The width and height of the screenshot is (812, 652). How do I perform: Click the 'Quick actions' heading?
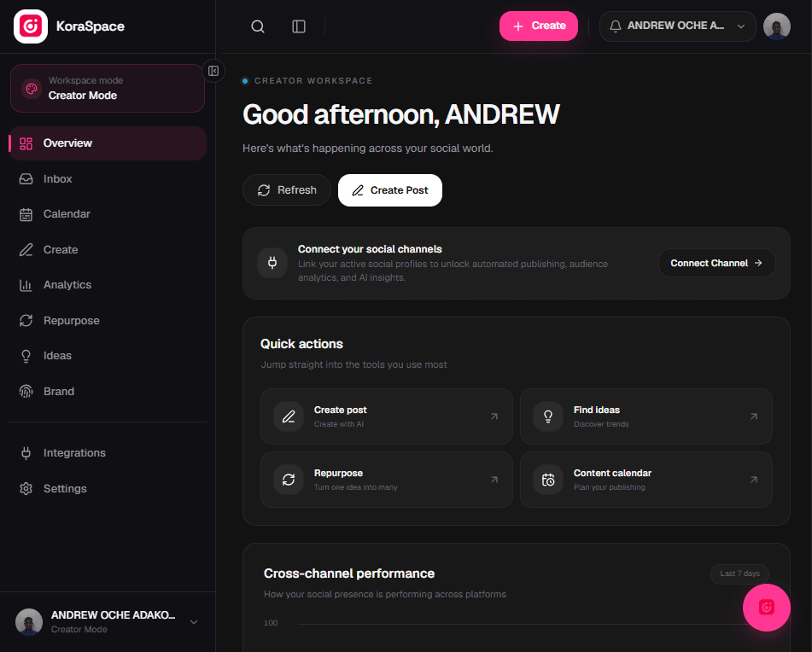301,344
